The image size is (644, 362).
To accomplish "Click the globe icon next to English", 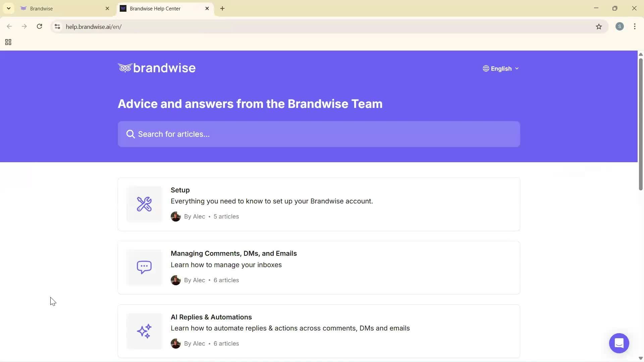I will (486, 68).
